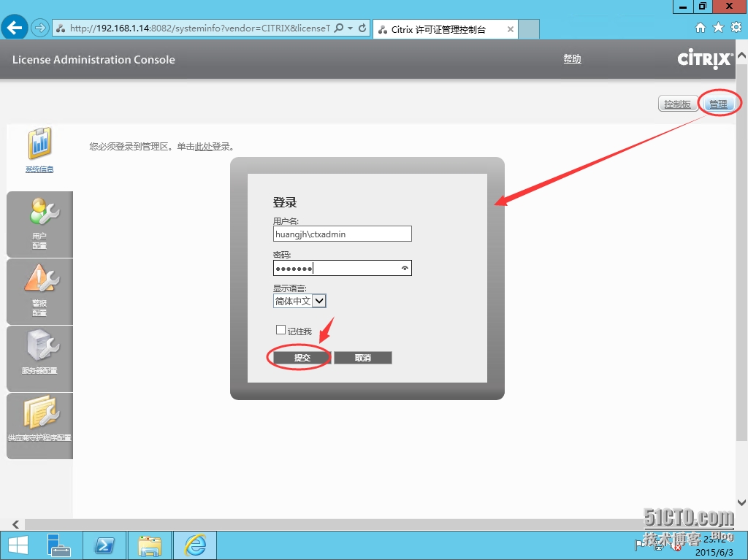This screenshot has width=748, height=560.
Task: Open the Windows Start button
Action: [18, 545]
